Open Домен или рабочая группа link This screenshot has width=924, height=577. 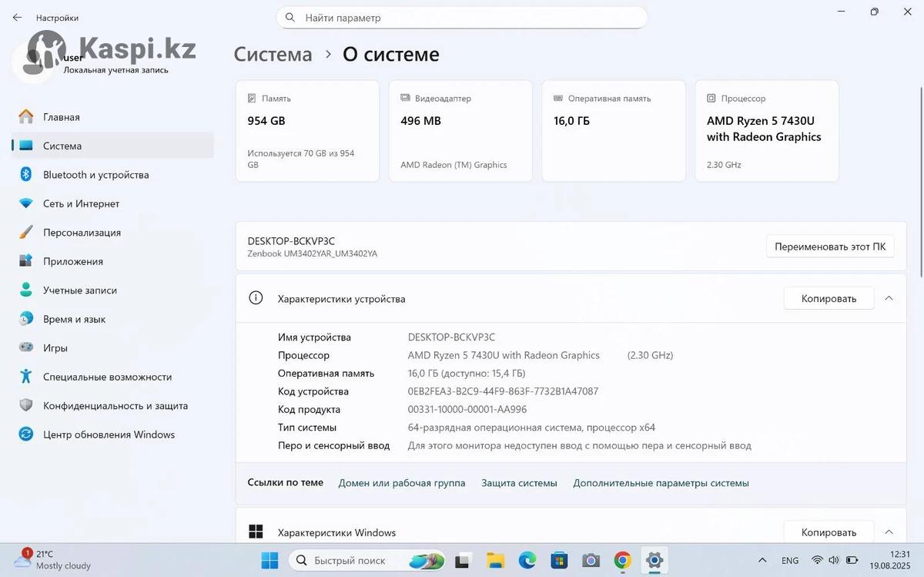click(x=402, y=483)
